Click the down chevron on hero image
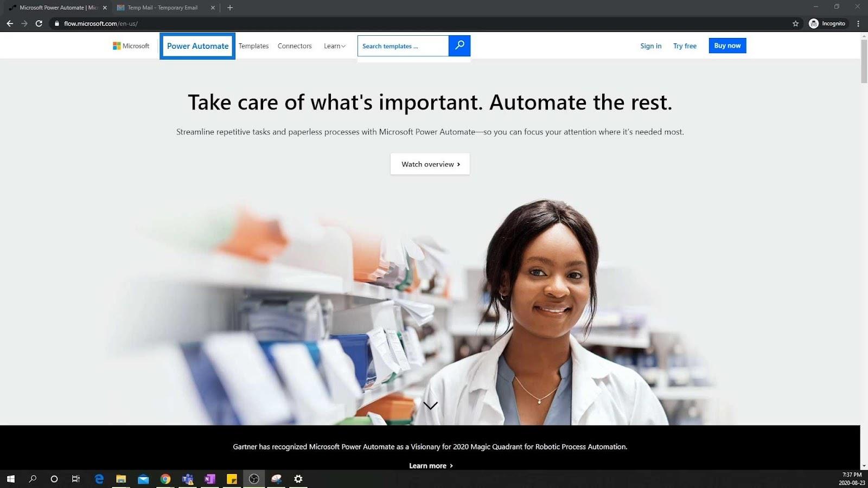 click(x=430, y=406)
